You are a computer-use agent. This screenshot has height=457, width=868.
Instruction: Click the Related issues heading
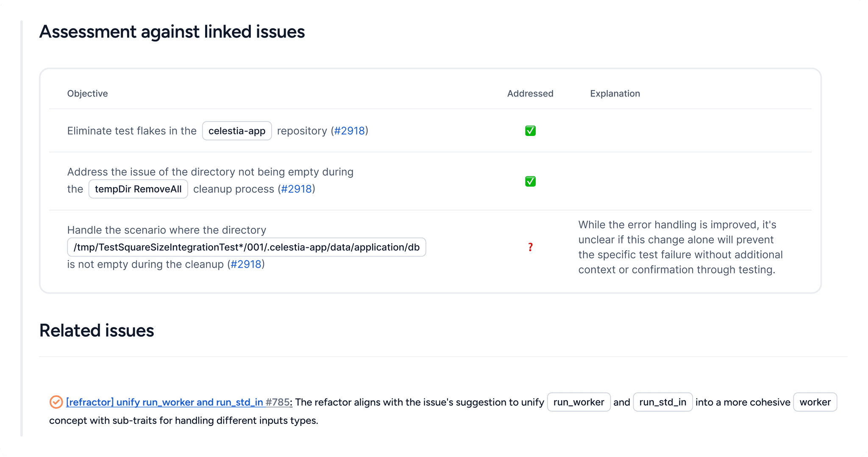click(97, 330)
